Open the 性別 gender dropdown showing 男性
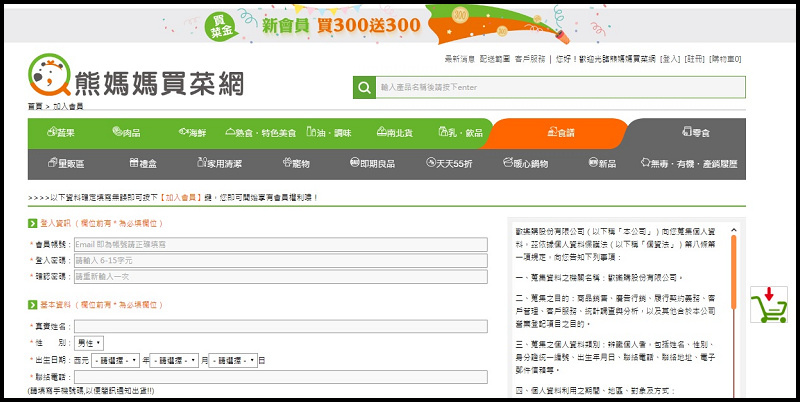The height and width of the screenshot is (402, 800). pos(89,343)
